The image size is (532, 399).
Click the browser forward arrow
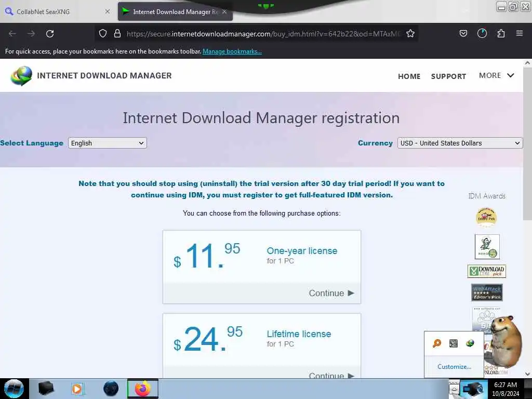[31, 34]
